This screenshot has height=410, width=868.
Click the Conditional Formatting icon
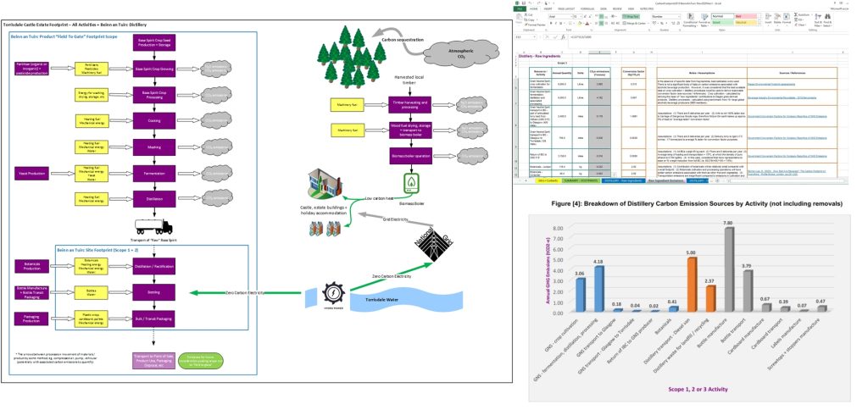(692, 17)
